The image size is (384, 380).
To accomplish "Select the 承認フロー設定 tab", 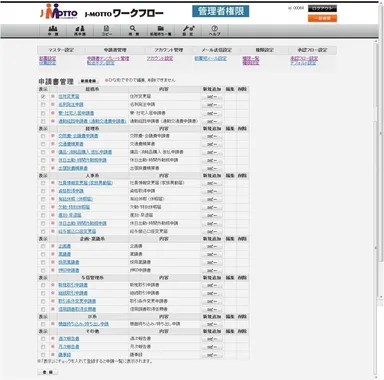I will coord(312,50).
